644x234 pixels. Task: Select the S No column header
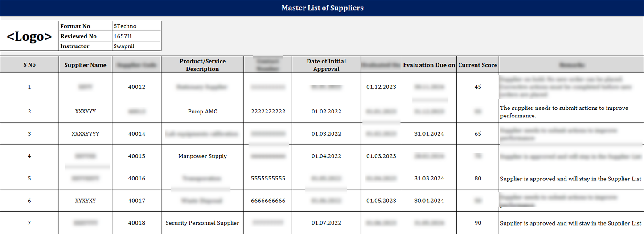[x=29, y=65]
